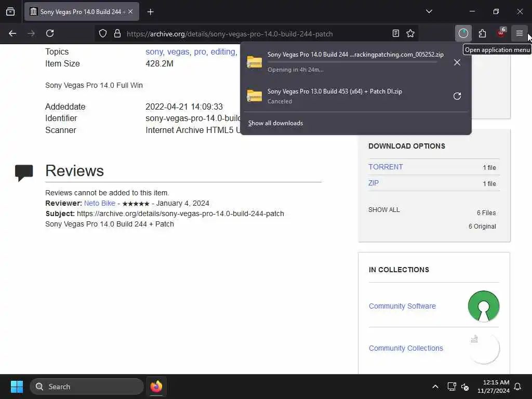Screen dimensions: 532x399
Task: Open the extensions puzzle icon
Action: click(x=482, y=33)
